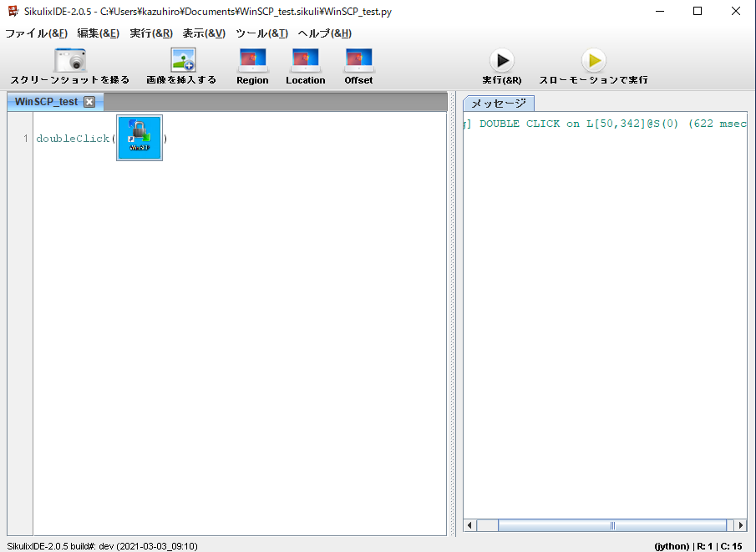This screenshot has height=552, width=756.
Task: Click the doubleClick text in line 1
Action: [x=73, y=139]
